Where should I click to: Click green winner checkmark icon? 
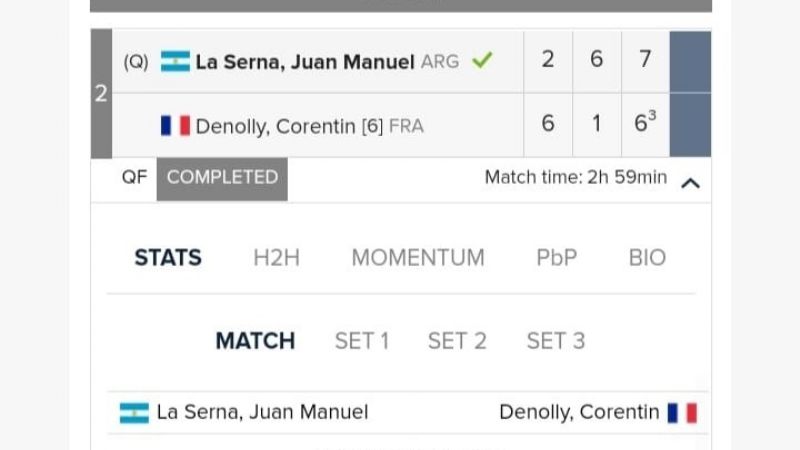pyautogui.click(x=482, y=61)
